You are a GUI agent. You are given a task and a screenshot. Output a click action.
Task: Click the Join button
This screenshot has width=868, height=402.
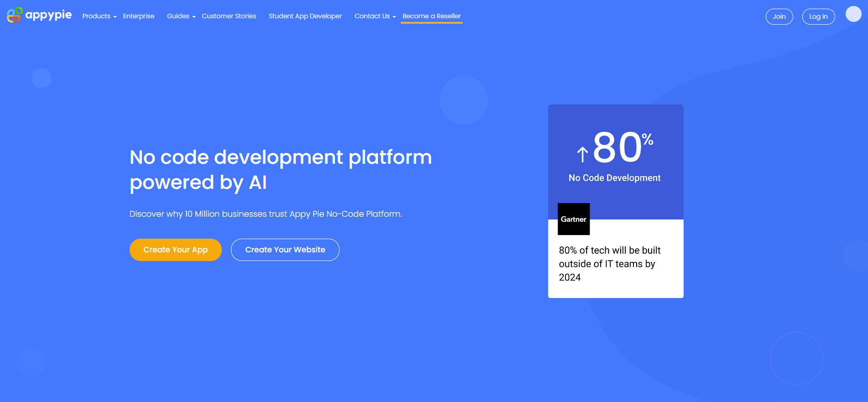point(779,16)
